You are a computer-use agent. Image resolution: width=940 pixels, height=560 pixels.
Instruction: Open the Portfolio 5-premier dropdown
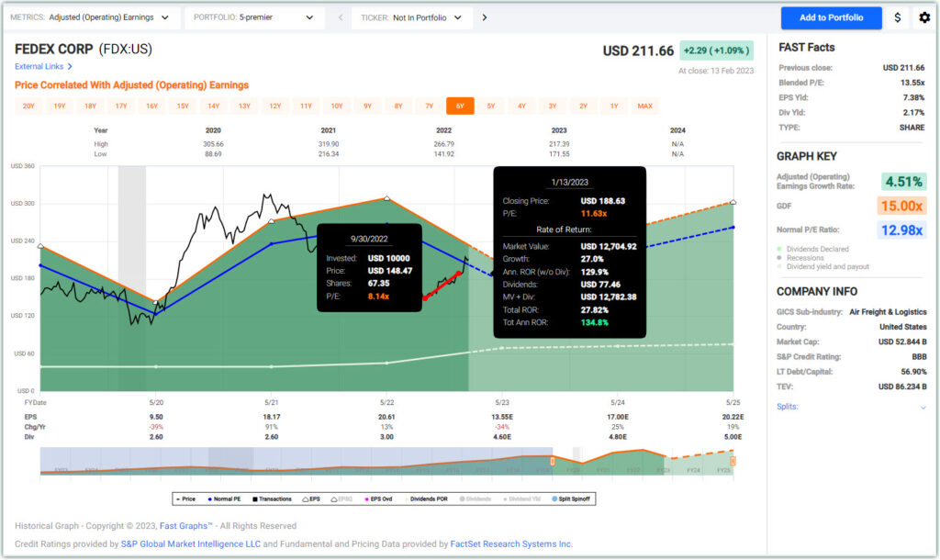coord(252,17)
